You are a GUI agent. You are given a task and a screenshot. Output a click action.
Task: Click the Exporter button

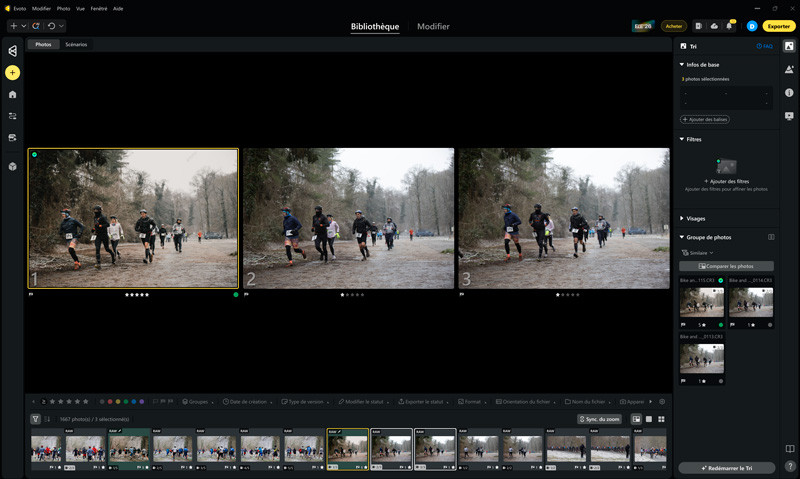pyautogui.click(x=779, y=26)
